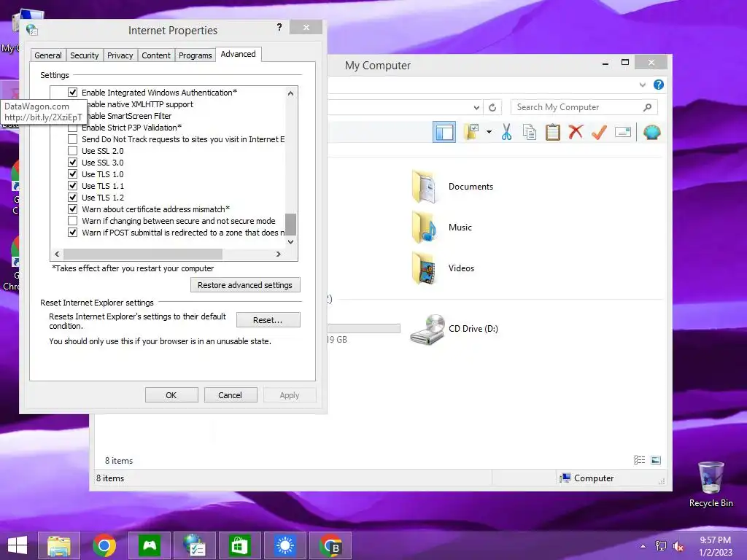Screen dimensions: 747x560
Task: Click the Reset... button
Action: (268, 320)
